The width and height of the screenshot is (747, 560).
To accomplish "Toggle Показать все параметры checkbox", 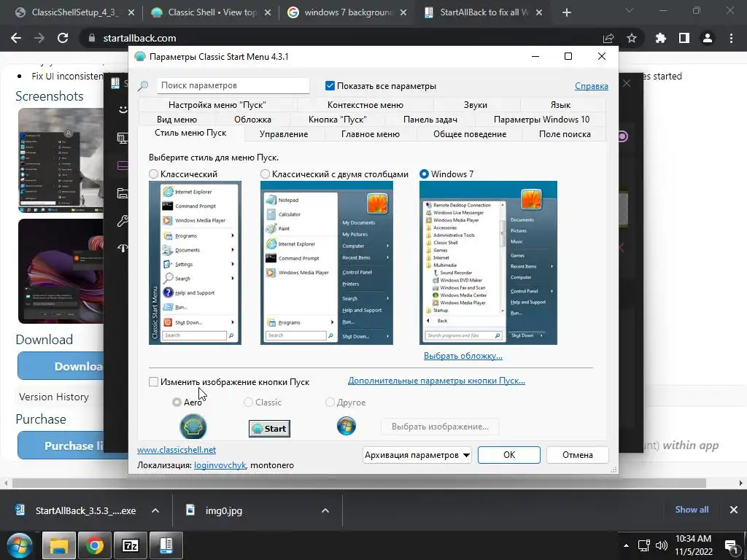I will point(330,86).
